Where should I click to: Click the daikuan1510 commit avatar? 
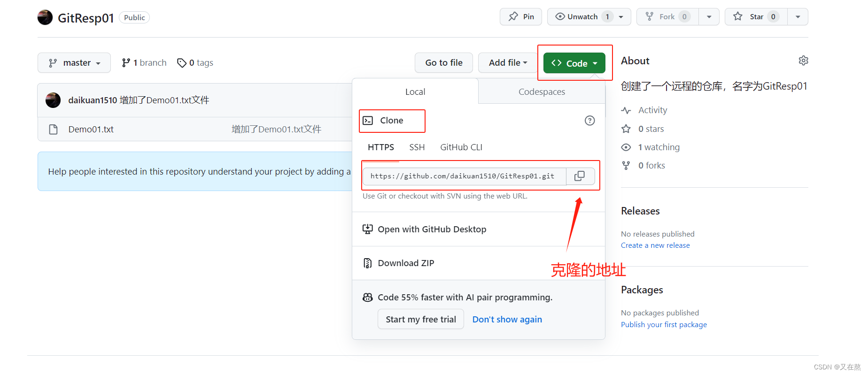pos(53,100)
